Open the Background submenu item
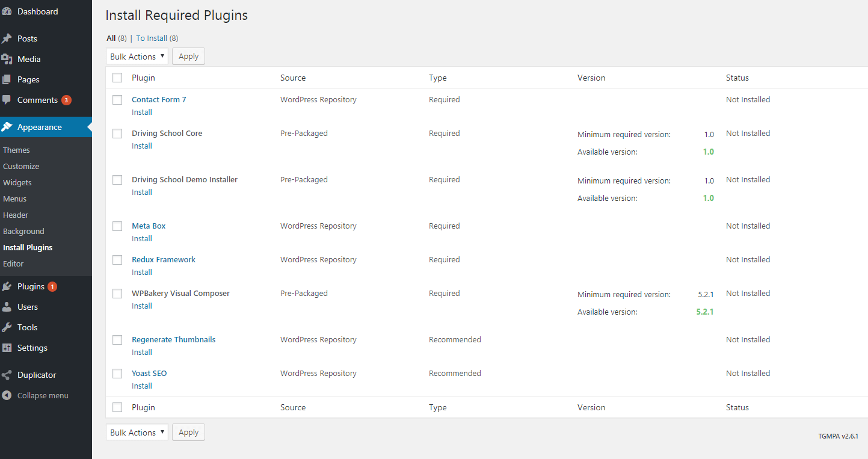This screenshot has width=868, height=459. point(23,231)
